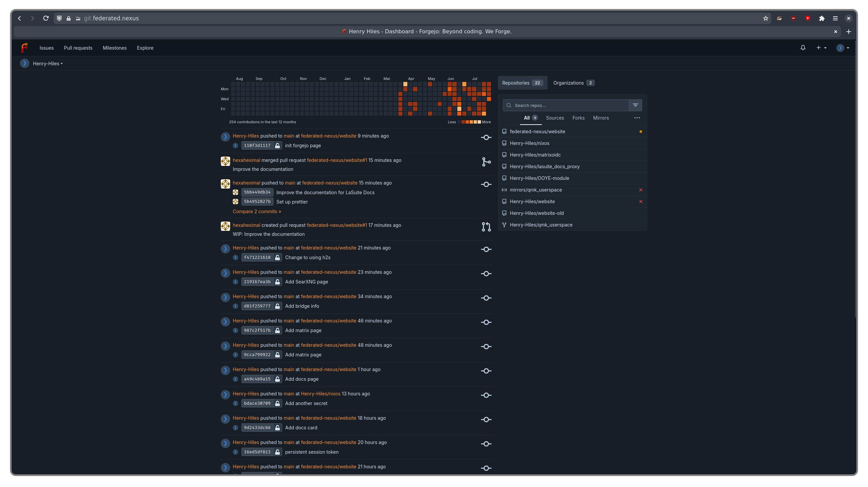Image resolution: width=868 pixels, height=487 pixels.
Task: Click hexaheximal avatar on merged pull request
Action: point(225,161)
